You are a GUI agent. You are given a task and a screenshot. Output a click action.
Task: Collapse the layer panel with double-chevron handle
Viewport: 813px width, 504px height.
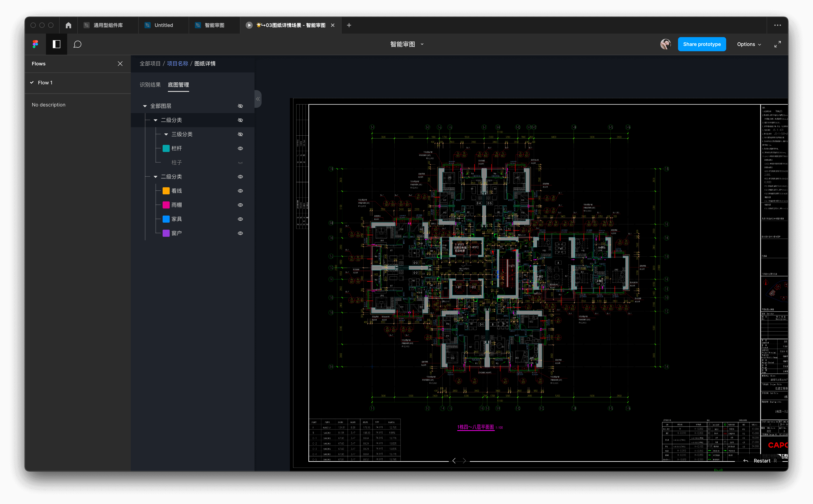coord(258,99)
